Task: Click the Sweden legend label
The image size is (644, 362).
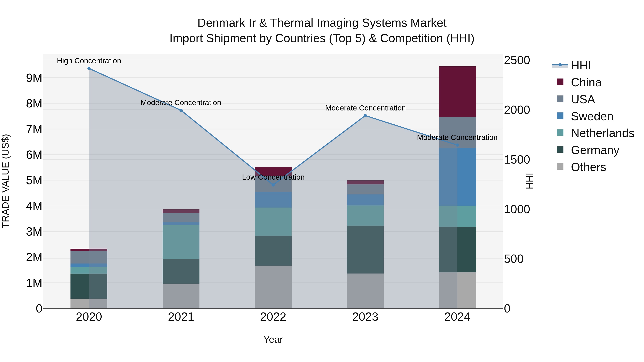Action: (x=592, y=116)
